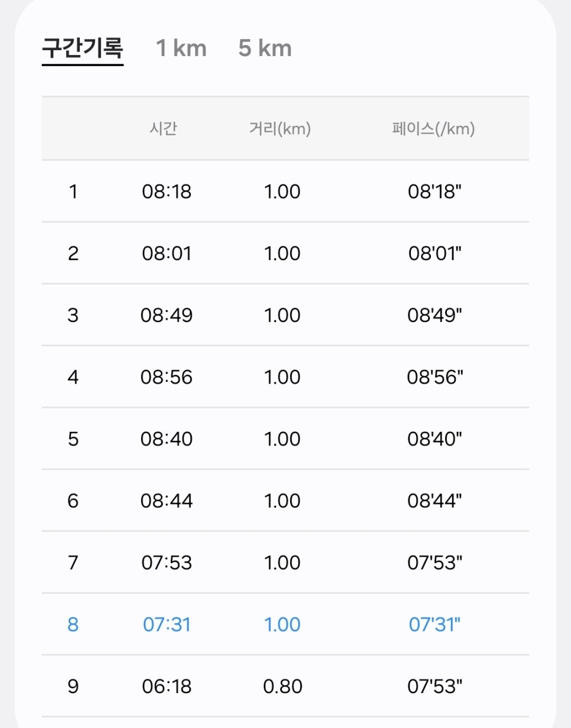Tap the blue 07:31 time value

[167, 625]
